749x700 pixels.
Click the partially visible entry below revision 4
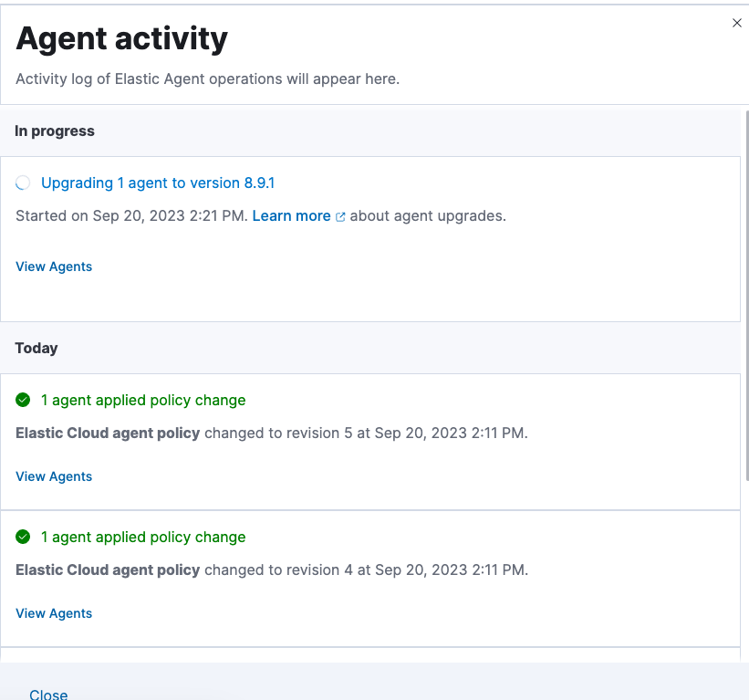[372, 658]
